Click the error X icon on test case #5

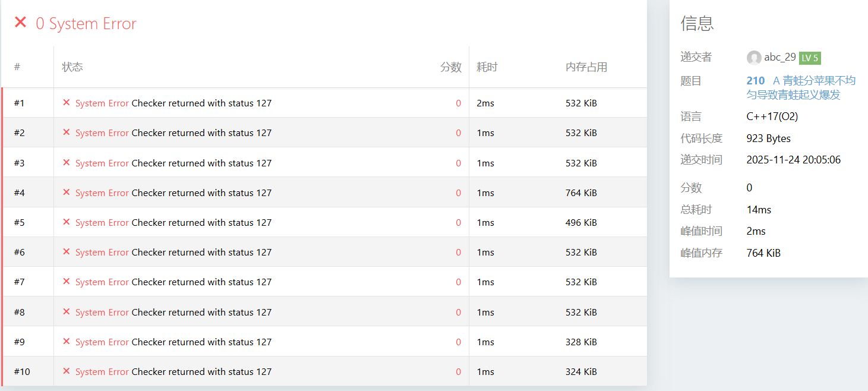(x=67, y=222)
